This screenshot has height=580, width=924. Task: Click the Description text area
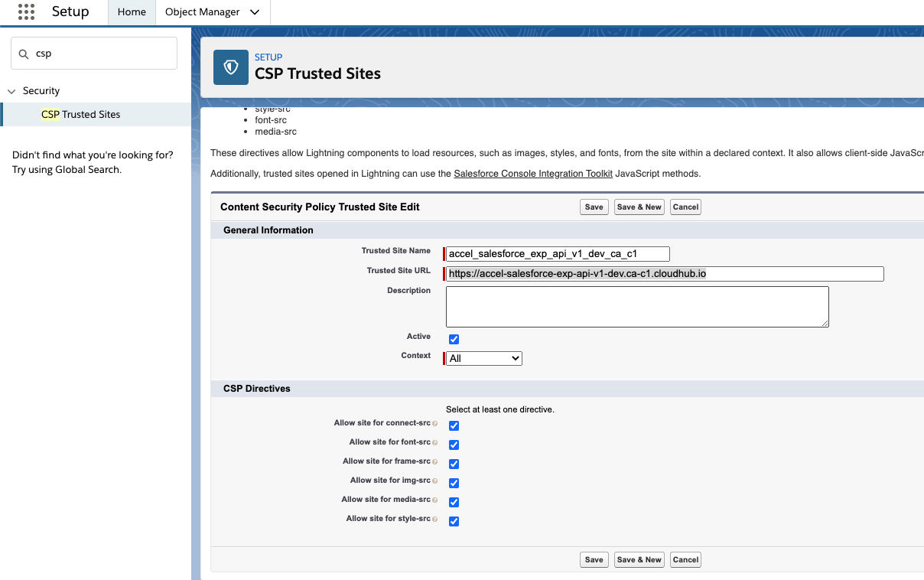638,307
